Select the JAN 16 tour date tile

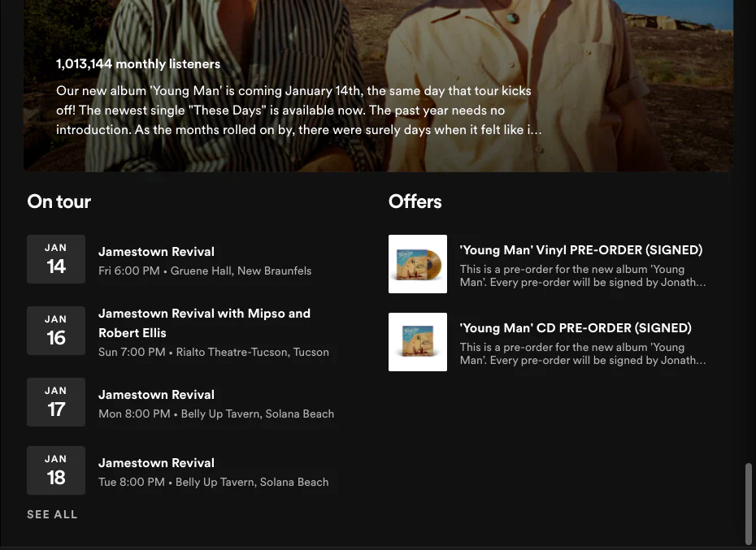pyautogui.click(x=55, y=330)
